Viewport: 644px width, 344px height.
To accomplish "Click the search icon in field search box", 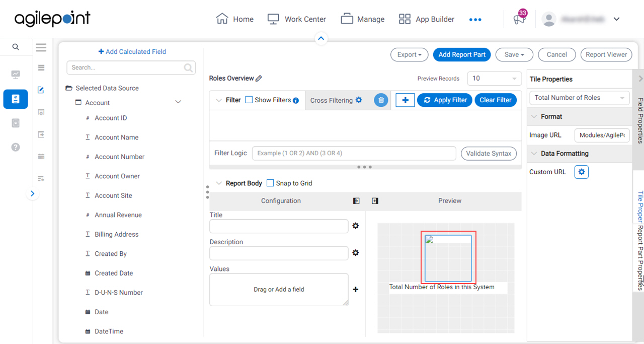I will (188, 67).
